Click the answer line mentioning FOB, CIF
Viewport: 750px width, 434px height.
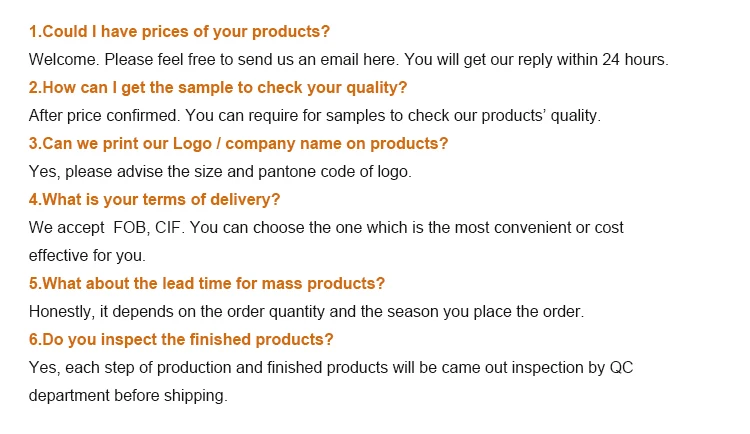pos(326,228)
